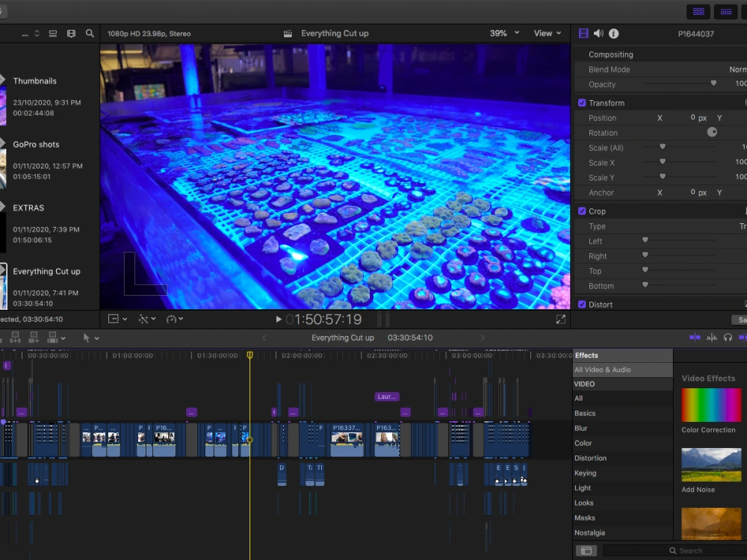Image resolution: width=747 pixels, height=560 pixels.
Task: Click the timeline playhead marker
Action: pos(249,355)
